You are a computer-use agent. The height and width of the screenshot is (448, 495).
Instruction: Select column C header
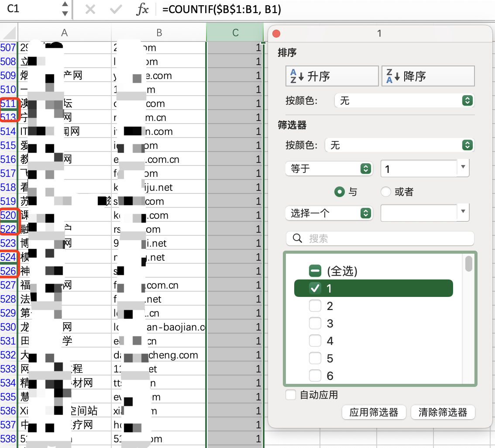(x=235, y=32)
